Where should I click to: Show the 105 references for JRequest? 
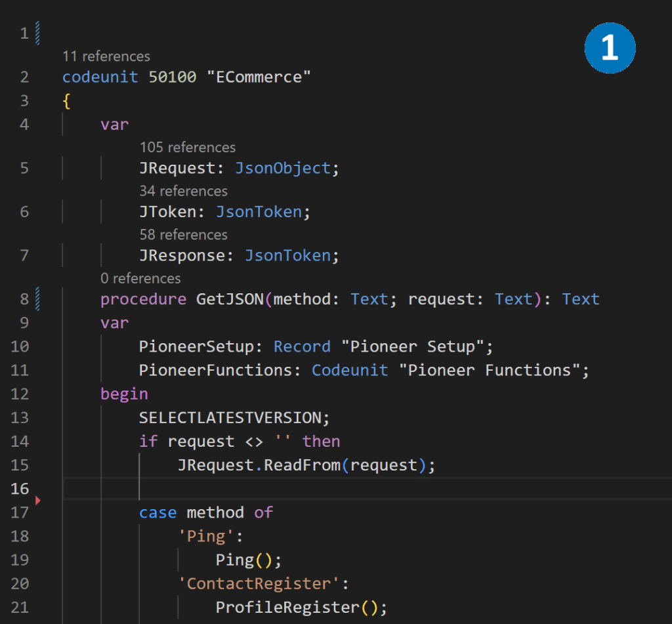[187, 148]
